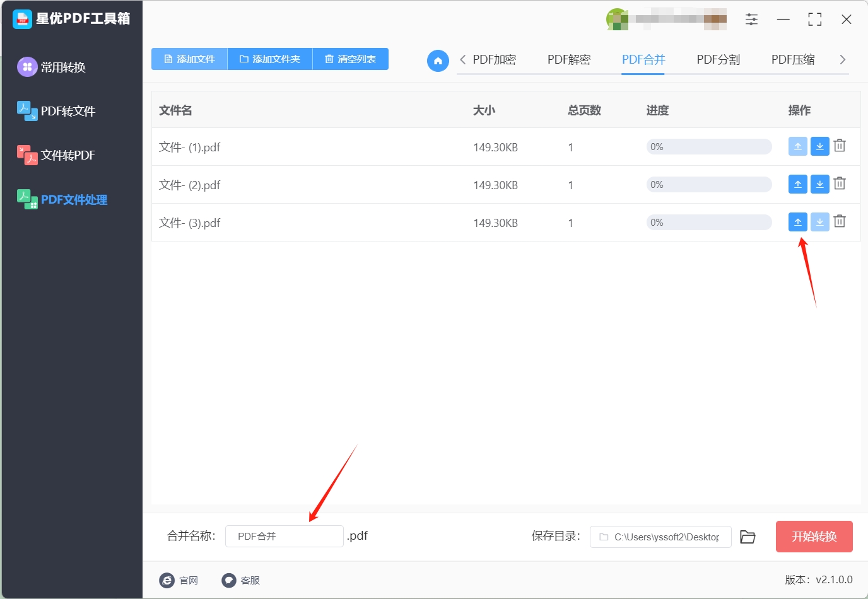
Task: Click the user avatar in title bar
Action: coord(617,19)
